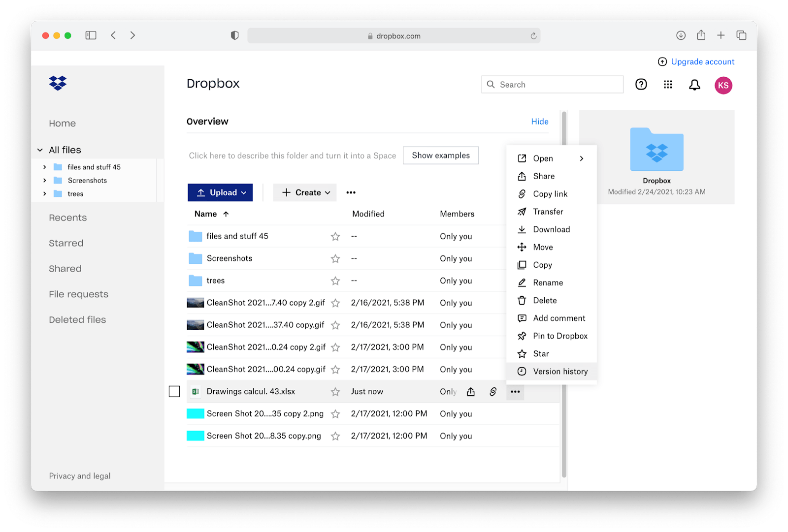Screen dimensions: 788x532
Task: Choose Pin to Dropbox menu entry
Action: tap(551, 336)
